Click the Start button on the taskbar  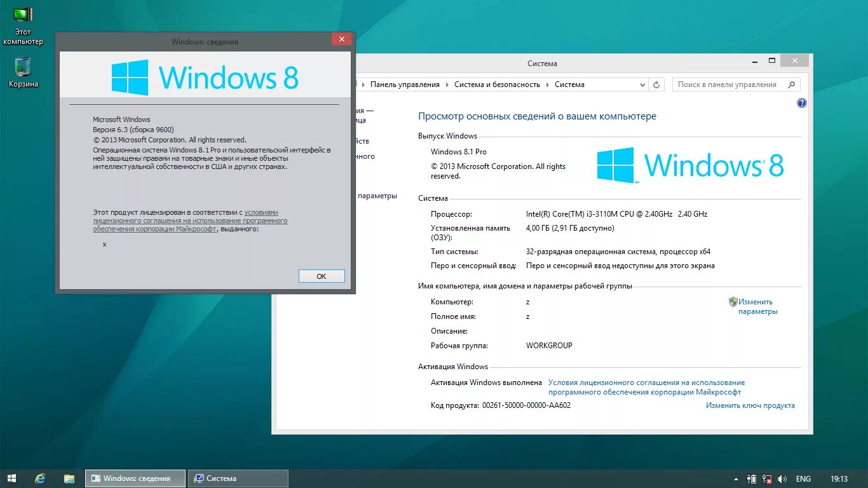click(x=11, y=478)
